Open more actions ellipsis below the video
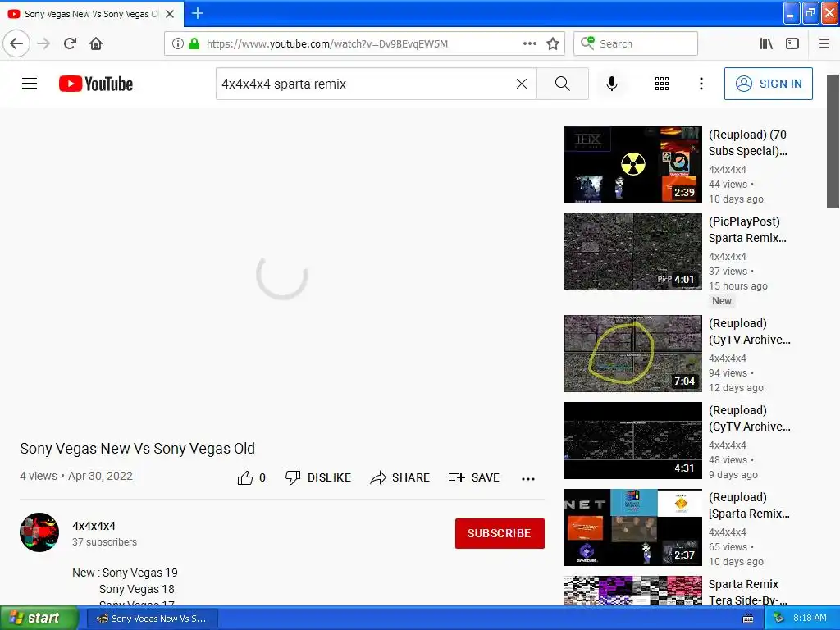The image size is (840, 630). (x=528, y=478)
